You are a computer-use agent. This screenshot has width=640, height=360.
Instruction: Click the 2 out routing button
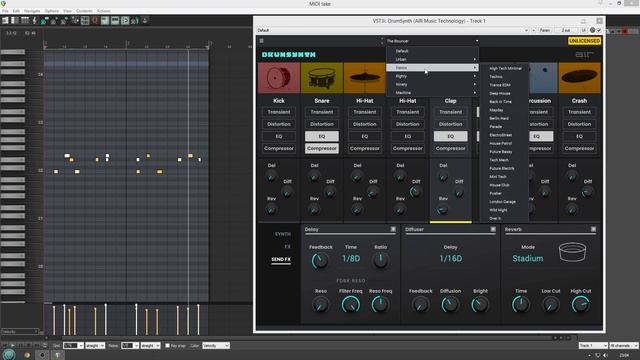565,30
